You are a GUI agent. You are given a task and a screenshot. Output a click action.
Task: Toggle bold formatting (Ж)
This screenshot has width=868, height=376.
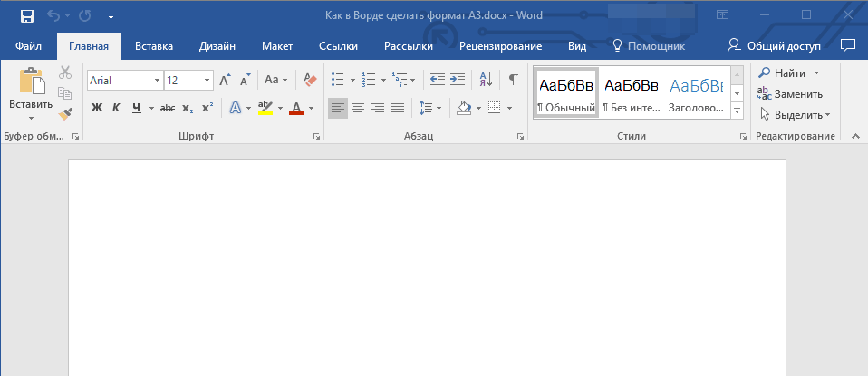click(97, 108)
